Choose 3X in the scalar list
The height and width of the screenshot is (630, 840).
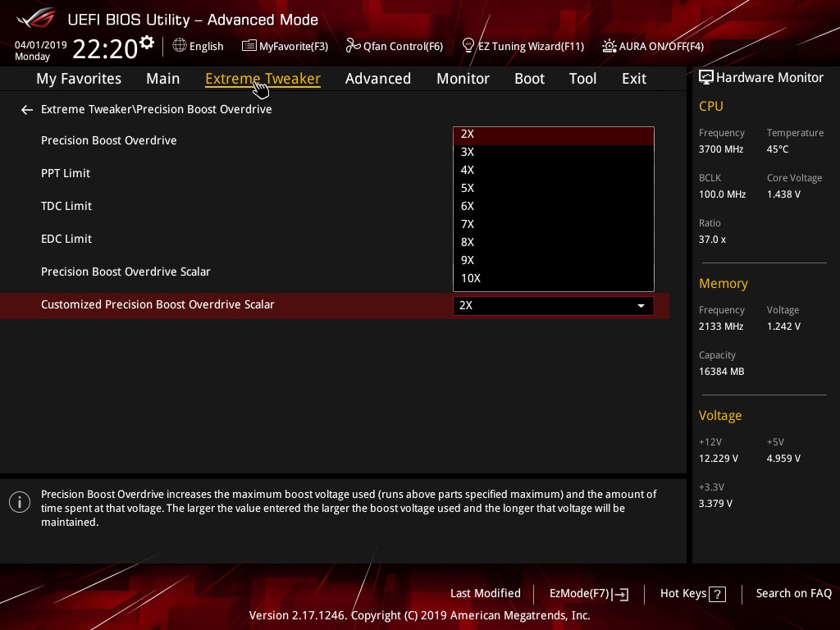coord(554,152)
